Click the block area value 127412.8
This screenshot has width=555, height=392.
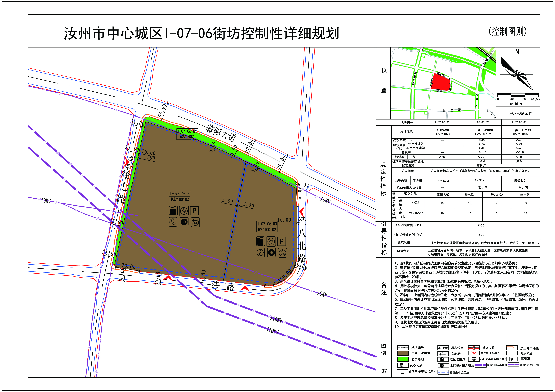[481, 180]
